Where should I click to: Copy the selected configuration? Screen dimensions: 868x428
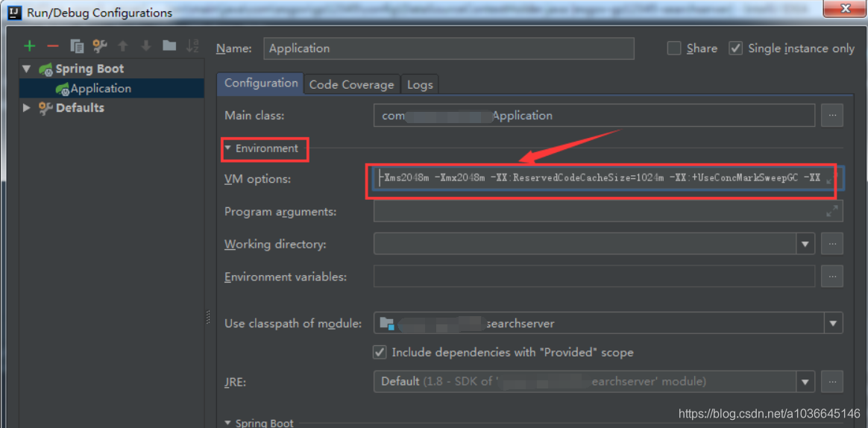pyautogui.click(x=77, y=46)
